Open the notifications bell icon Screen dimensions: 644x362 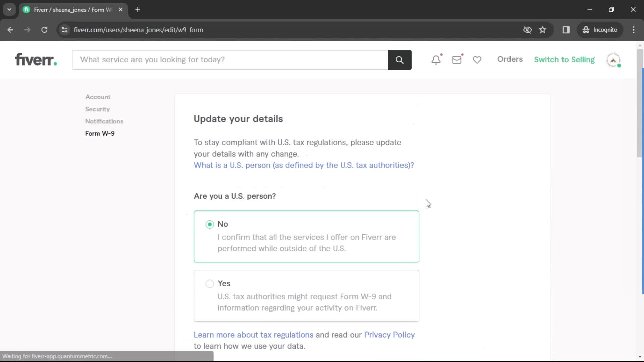[435, 59]
